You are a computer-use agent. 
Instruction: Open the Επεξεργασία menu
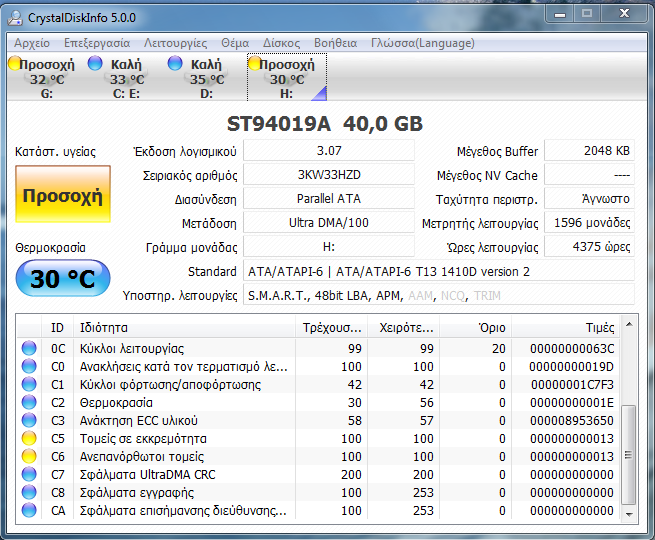click(x=97, y=43)
